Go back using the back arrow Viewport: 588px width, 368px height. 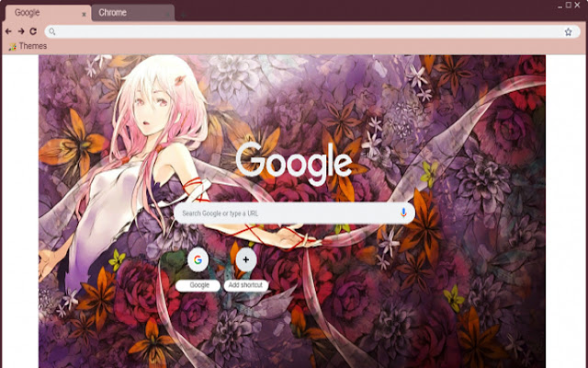pos(8,31)
